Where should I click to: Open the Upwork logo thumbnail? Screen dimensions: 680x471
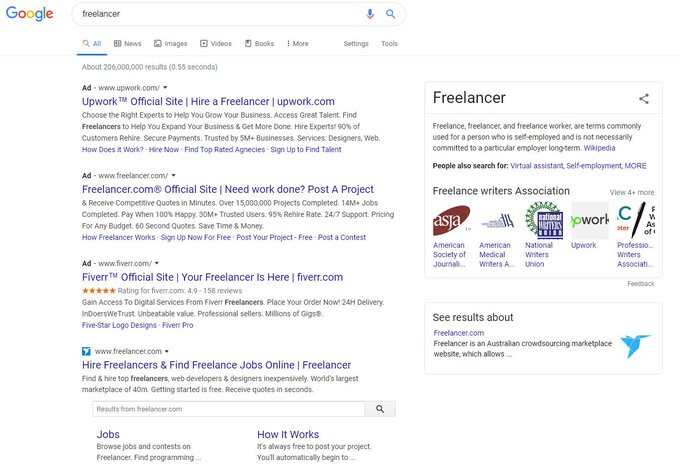(590, 220)
